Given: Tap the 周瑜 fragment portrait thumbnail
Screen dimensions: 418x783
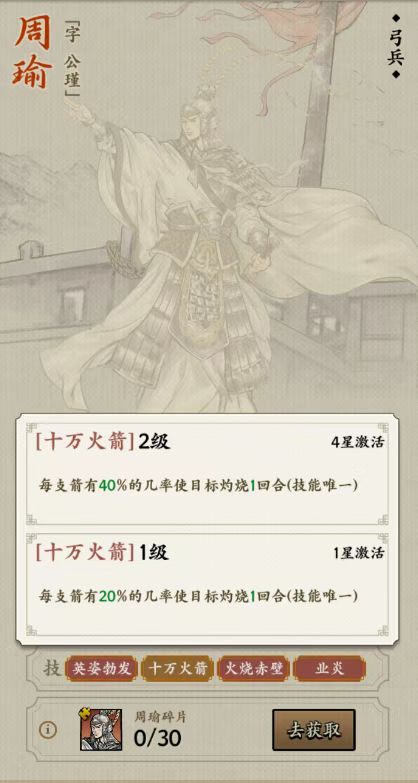Looking at the screenshot, I should pyautogui.click(x=101, y=730).
